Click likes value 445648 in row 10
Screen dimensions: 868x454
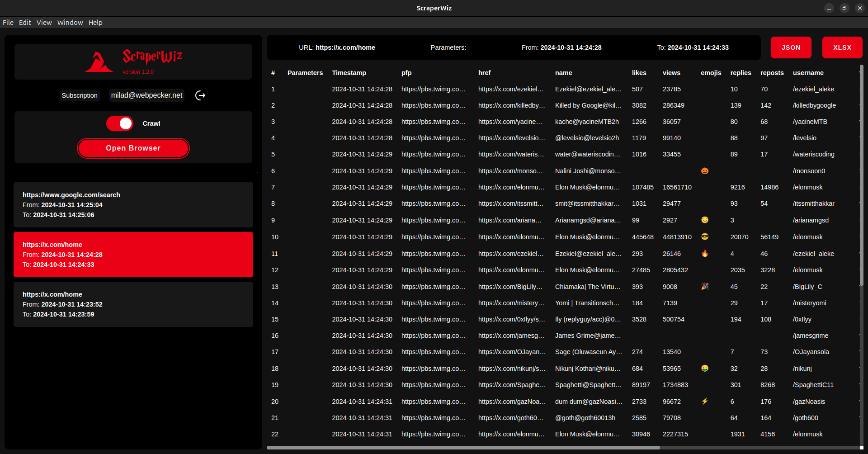point(643,237)
